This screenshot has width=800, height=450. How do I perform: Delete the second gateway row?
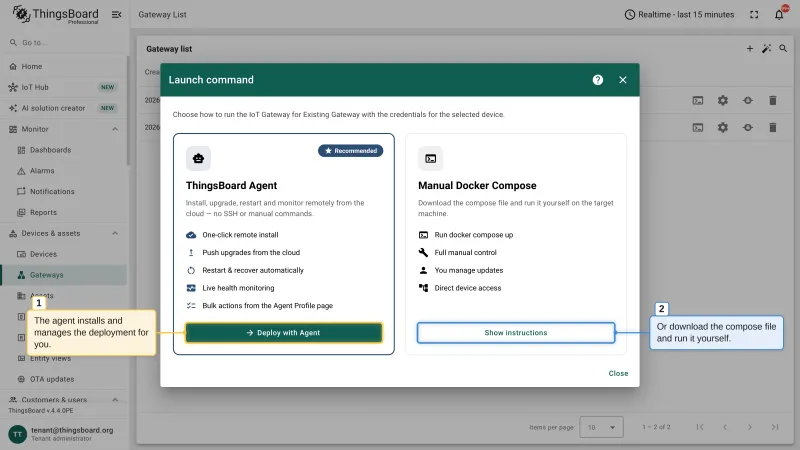point(772,128)
